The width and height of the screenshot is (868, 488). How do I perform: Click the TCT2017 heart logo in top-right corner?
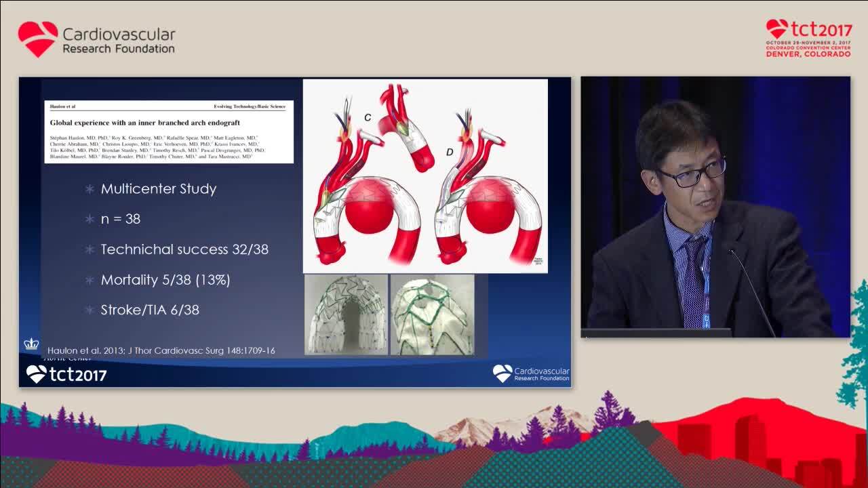(776, 28)
